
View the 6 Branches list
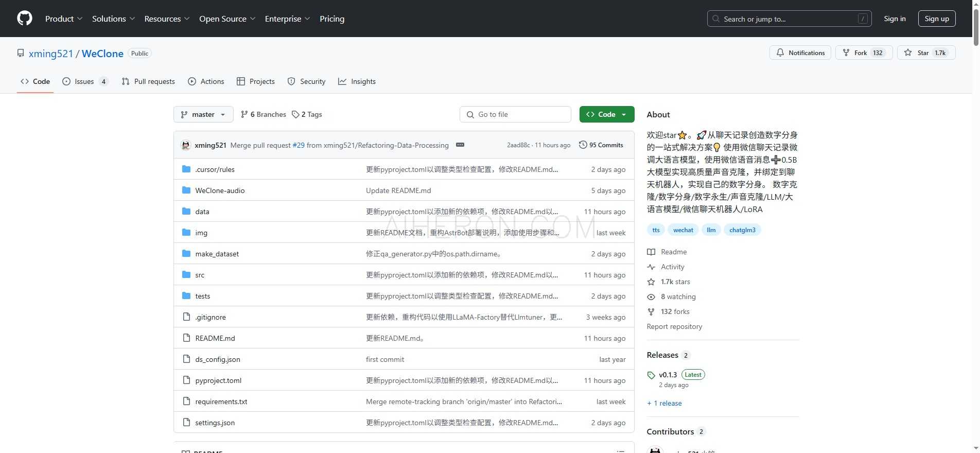click(263, 114)
